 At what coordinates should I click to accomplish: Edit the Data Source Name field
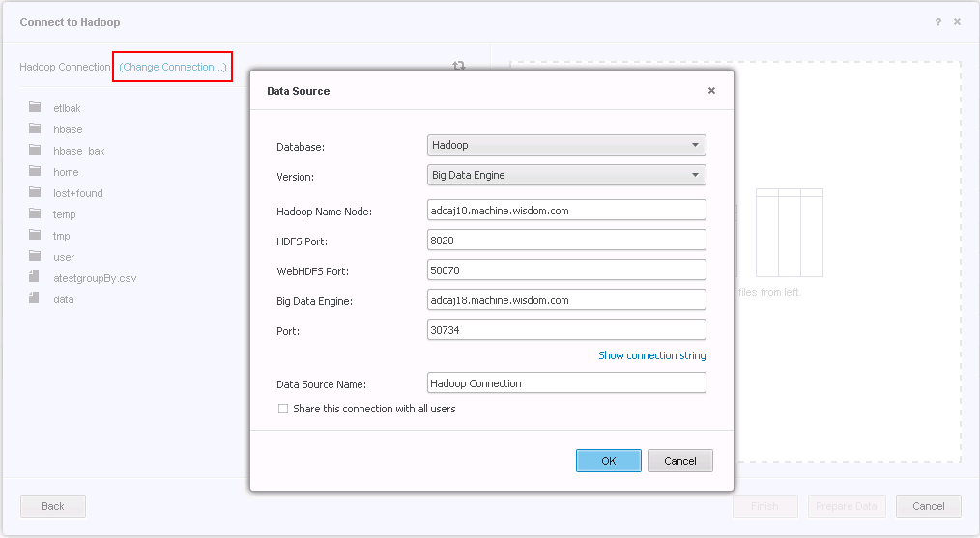coord(566,383)
